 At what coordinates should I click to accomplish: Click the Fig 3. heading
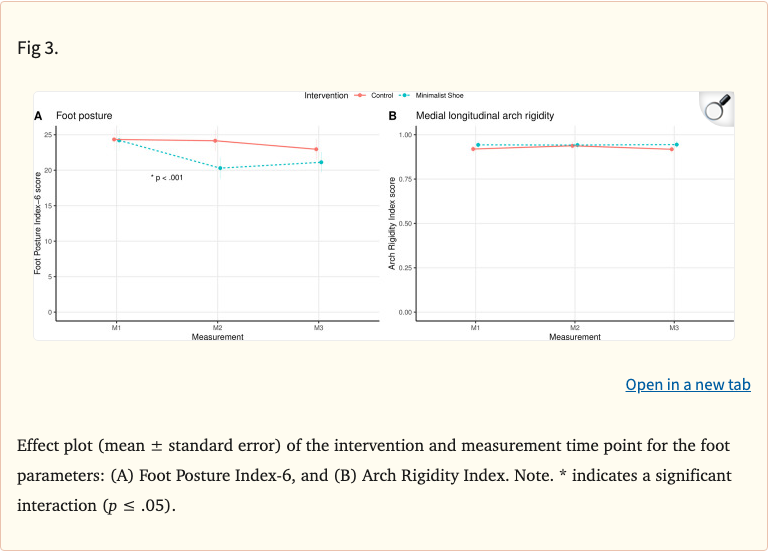tap(39, 48)
